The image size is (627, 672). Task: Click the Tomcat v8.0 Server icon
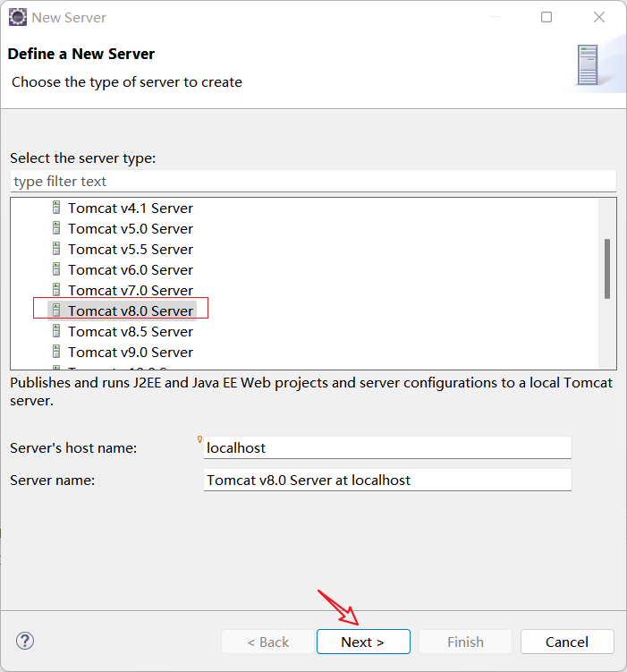[56, 310]
